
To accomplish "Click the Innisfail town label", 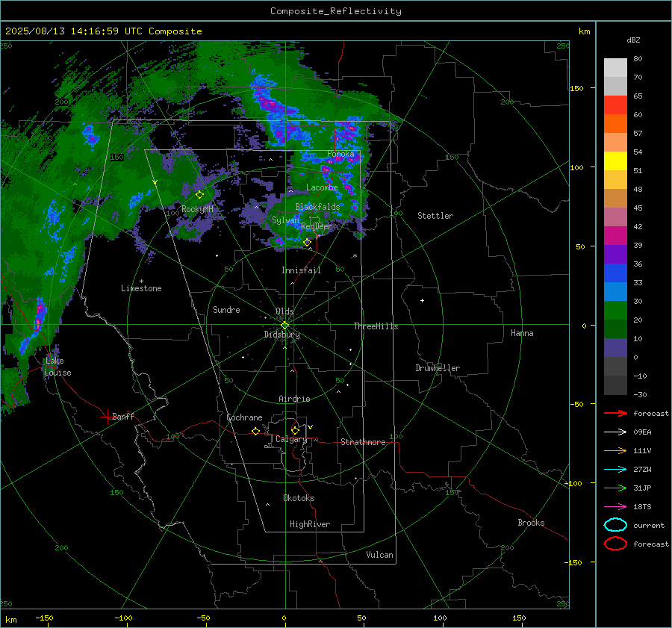I will pyautogui.click(x=301, y=270).
